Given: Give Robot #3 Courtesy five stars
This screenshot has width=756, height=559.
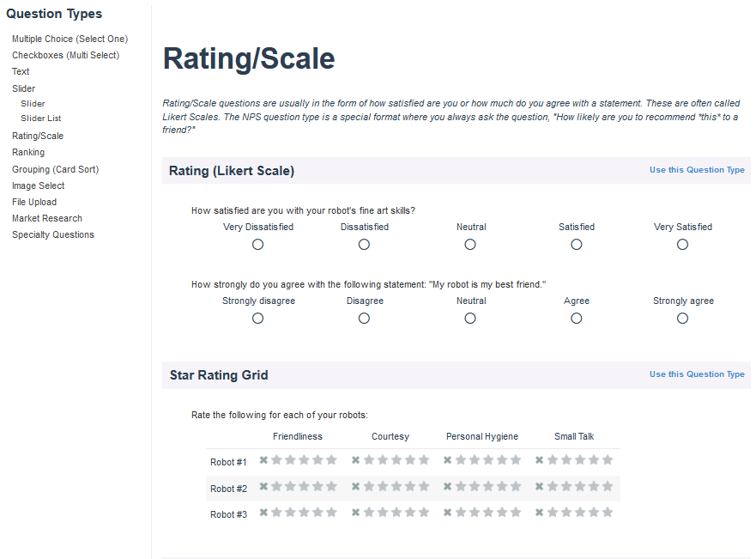Looking at the screenshot, I should (424, 513).
